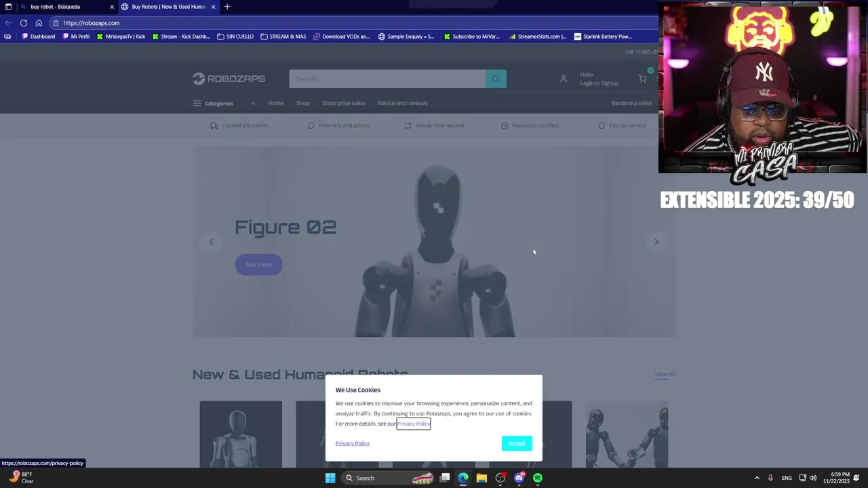Open the Sample Enquiry bookmark
This screenshot has width=868, height=488.
[x=406, y=37]
